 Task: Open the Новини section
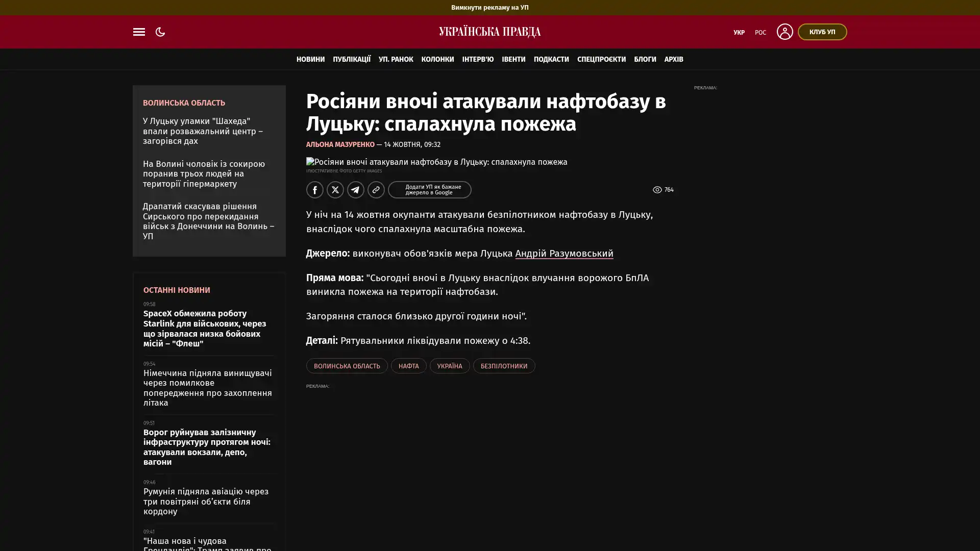point(310,59)
